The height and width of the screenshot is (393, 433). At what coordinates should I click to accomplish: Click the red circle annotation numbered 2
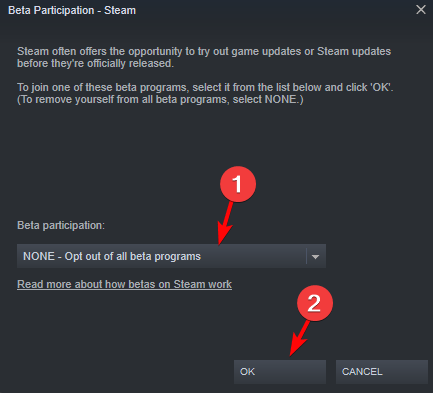[x=315, y=303]
